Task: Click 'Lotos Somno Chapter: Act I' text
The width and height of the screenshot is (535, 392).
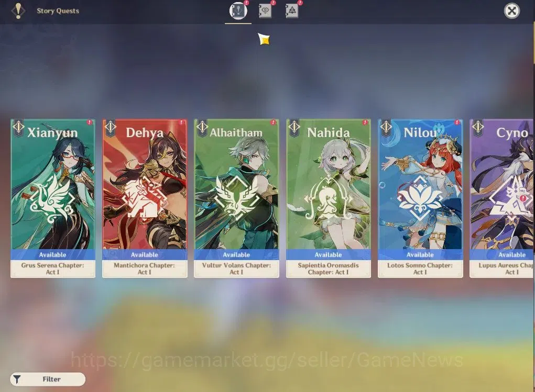Action: 420,268
